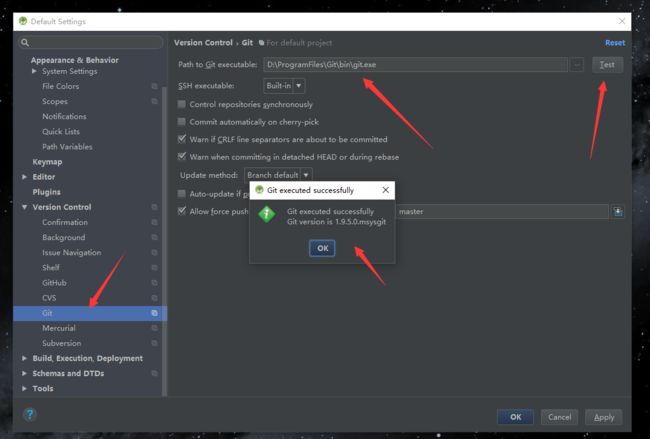This screenshot has height=439, width=650.
Task: Click the search magnifier icon in settings
Action: [x=25, y=42]
